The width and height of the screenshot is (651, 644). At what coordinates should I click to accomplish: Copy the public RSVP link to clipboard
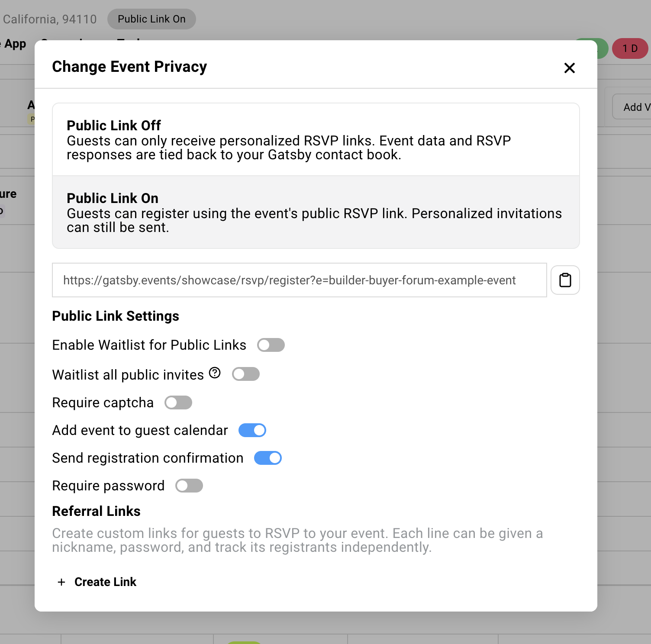click(565, 280)
